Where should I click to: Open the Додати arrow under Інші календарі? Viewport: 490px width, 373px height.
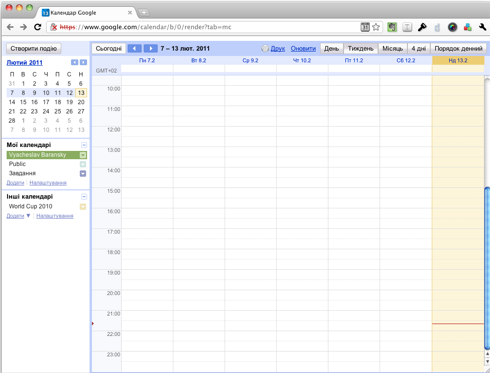pos(28,216)
